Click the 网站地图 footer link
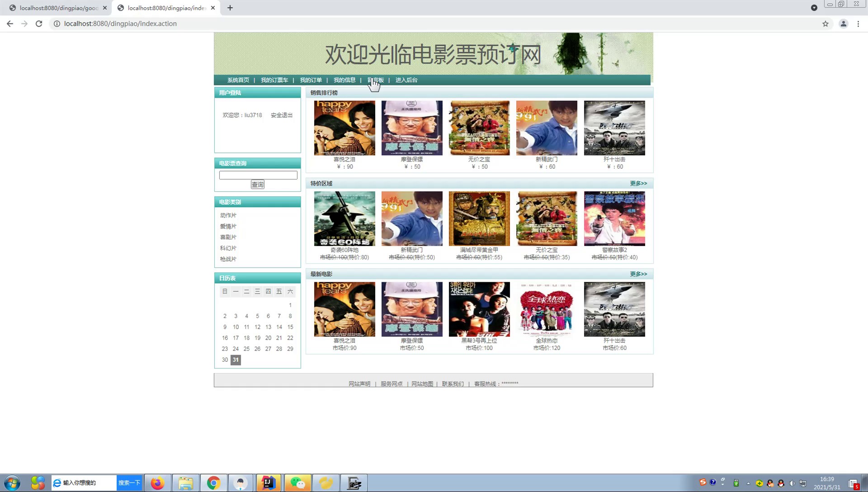This screenshot has width=868, height=492. click(x=422, y=384)
